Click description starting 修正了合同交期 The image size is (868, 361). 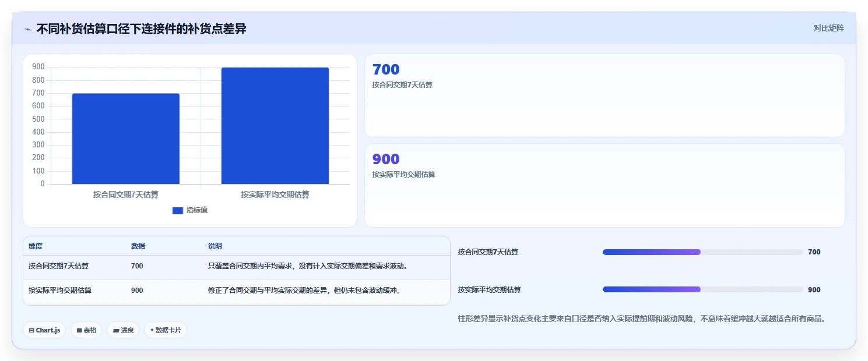305,290
